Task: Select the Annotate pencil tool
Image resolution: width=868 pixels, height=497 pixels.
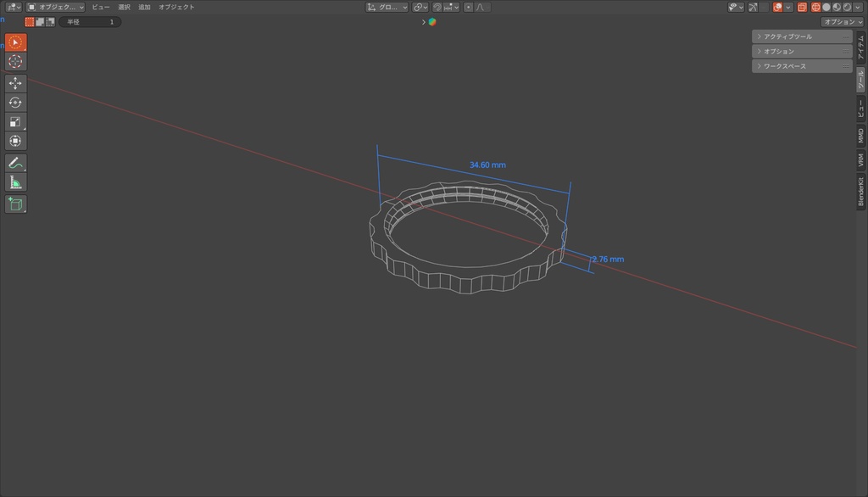Action: (15, 163)
